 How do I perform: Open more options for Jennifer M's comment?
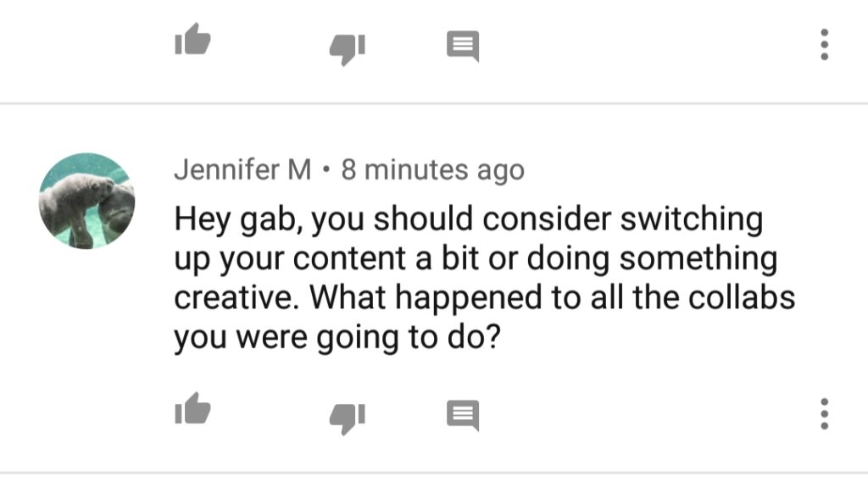823,414
